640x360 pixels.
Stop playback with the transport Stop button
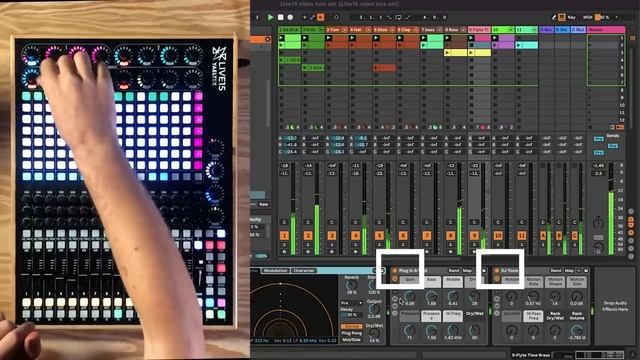280,17
